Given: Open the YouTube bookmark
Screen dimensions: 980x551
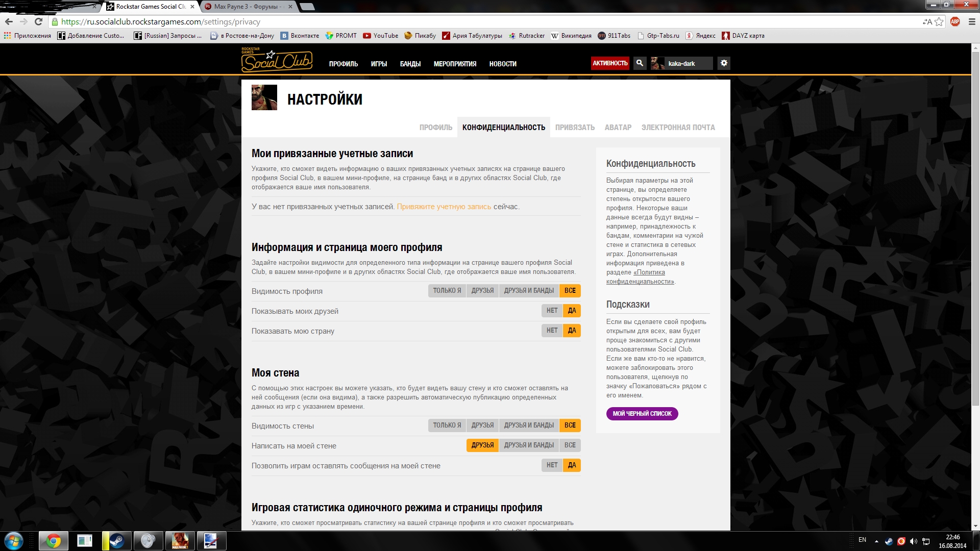Looking at the screenshot, I should (x=380, y=36).
